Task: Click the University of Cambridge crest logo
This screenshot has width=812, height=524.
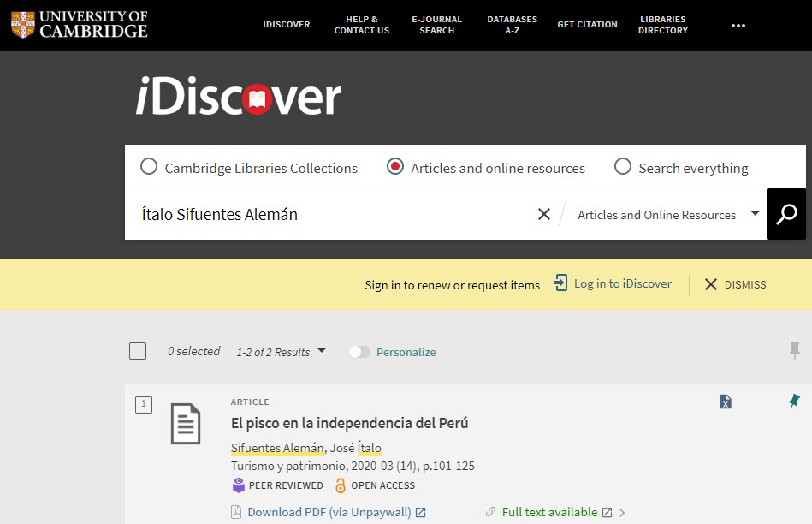Action: [23, 24]
